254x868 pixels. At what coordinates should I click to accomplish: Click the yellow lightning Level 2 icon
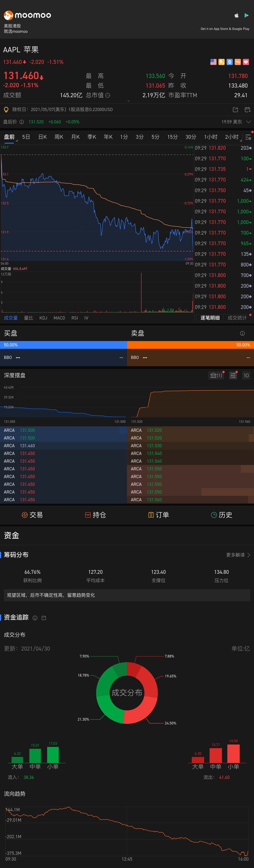point(221,62)
